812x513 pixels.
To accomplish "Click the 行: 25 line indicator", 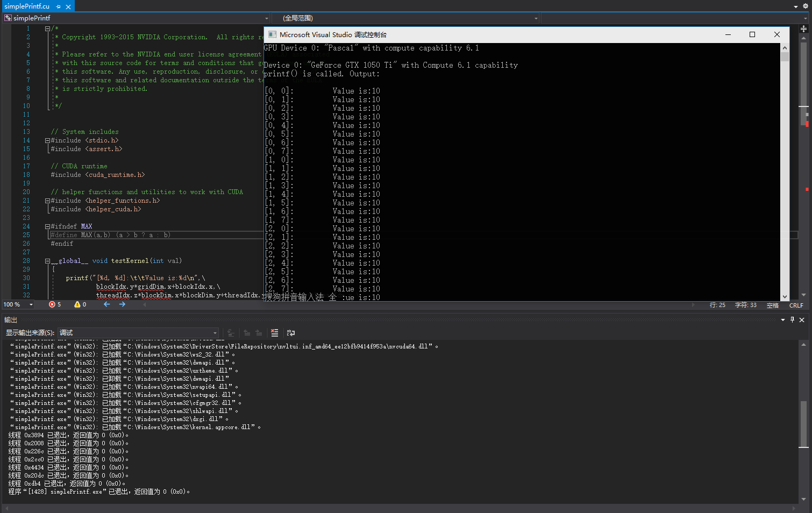I will click(x=717, y=305).
